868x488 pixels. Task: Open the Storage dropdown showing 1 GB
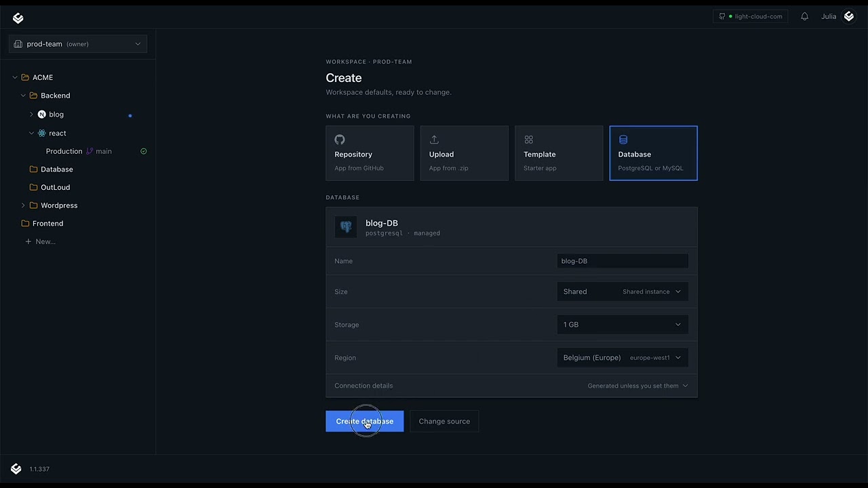[623, 325]
